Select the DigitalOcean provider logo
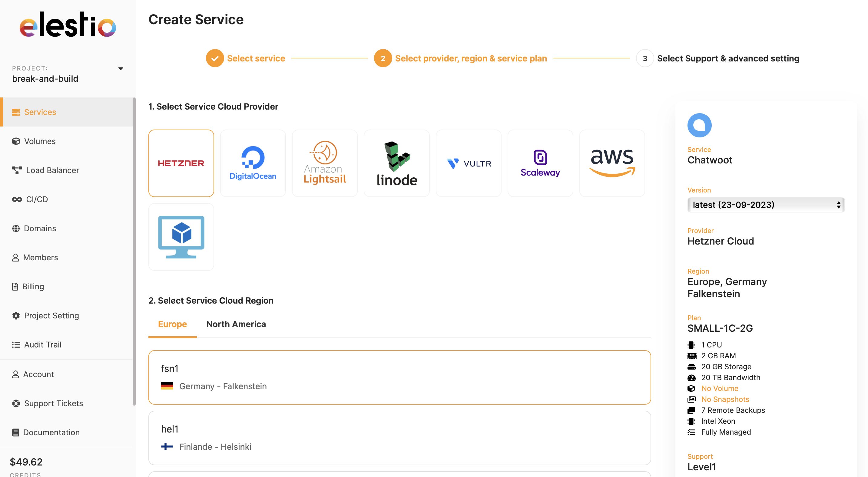The image size is (868, 477). tap(253, 163)
